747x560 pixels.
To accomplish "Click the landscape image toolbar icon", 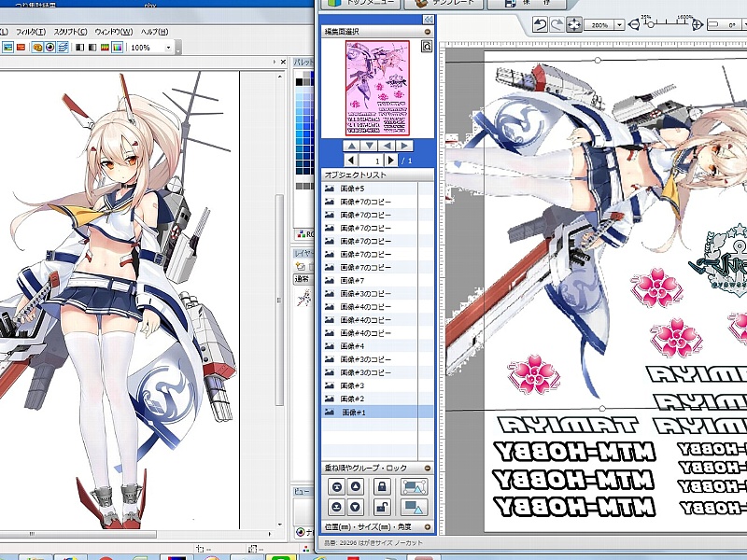I will [8, 48].
